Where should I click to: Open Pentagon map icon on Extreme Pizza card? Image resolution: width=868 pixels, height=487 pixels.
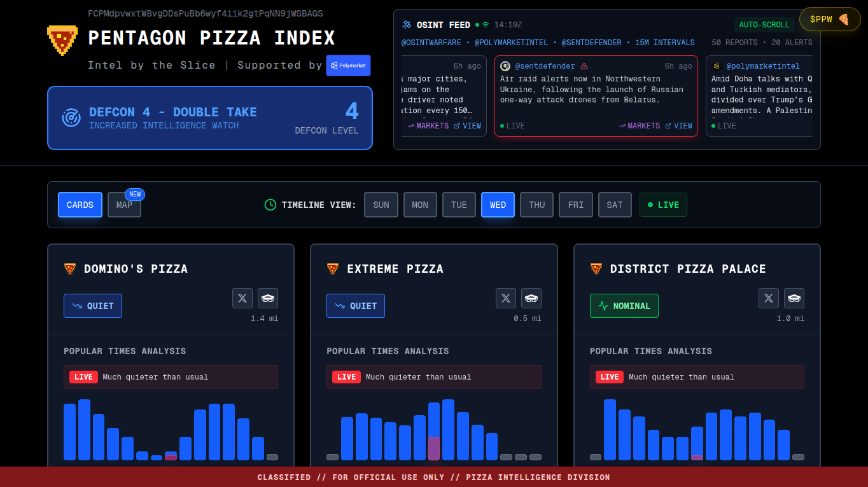click(531, 298)
